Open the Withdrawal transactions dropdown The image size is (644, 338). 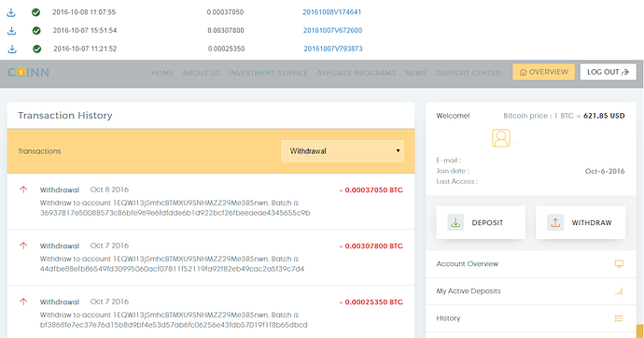[343, 151]
